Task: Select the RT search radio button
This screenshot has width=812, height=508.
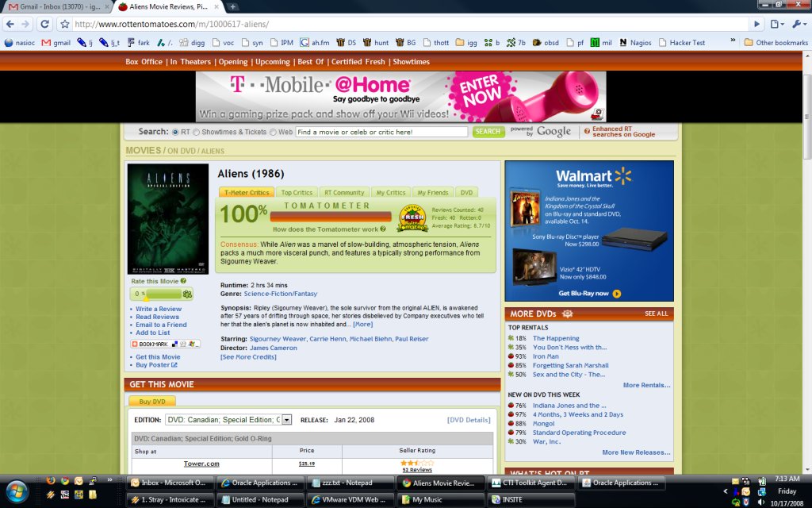Action: 175,133
